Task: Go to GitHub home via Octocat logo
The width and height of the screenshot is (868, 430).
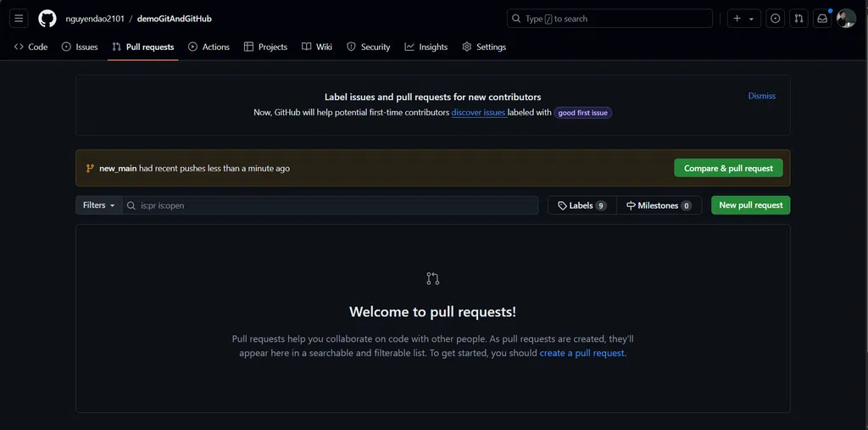Action: [x=47, y=19]
